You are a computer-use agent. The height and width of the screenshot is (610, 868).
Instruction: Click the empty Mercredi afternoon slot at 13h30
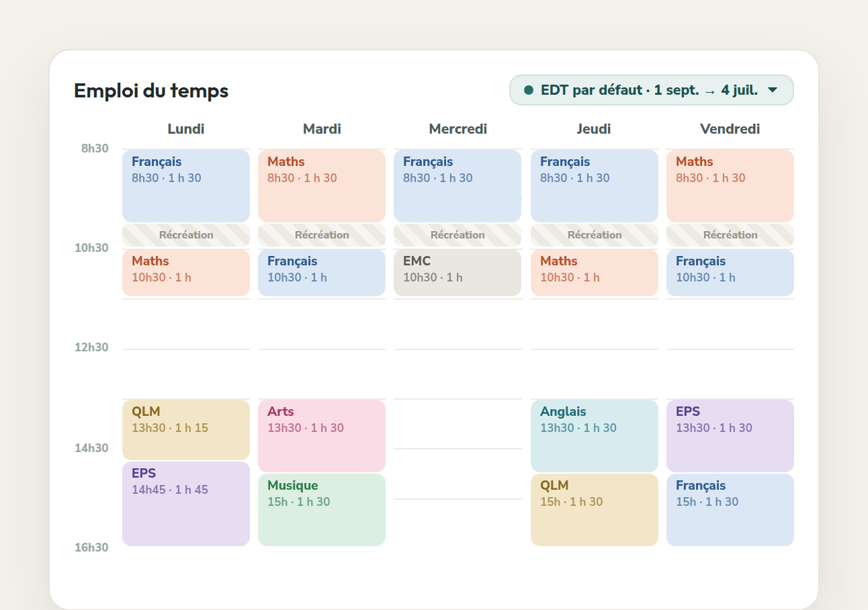coord(458,424)
